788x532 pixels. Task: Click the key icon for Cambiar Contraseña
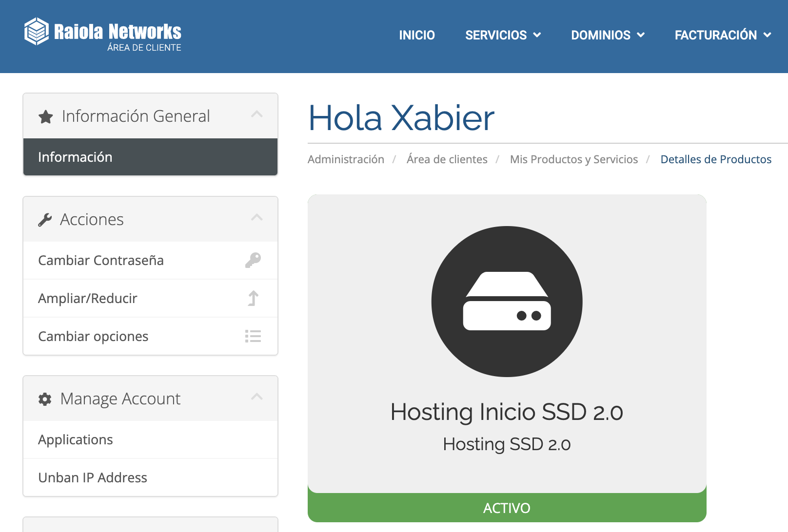[253, 260]
